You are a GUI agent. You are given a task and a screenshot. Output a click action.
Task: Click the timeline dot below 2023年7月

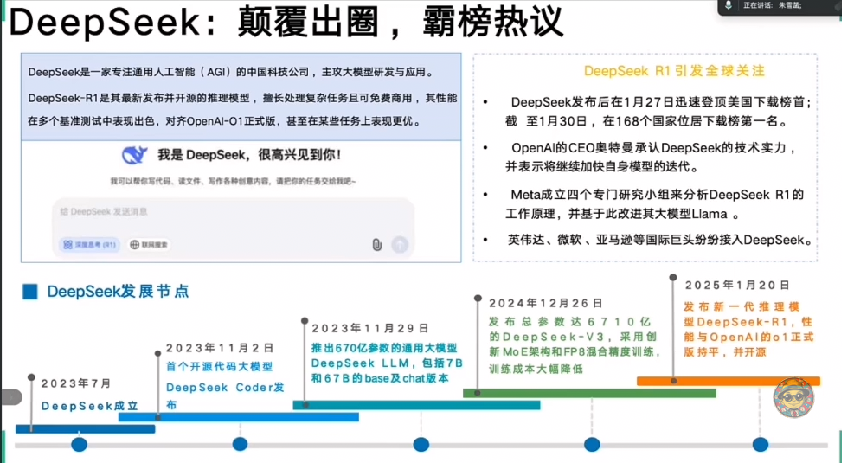coord(79,444)
